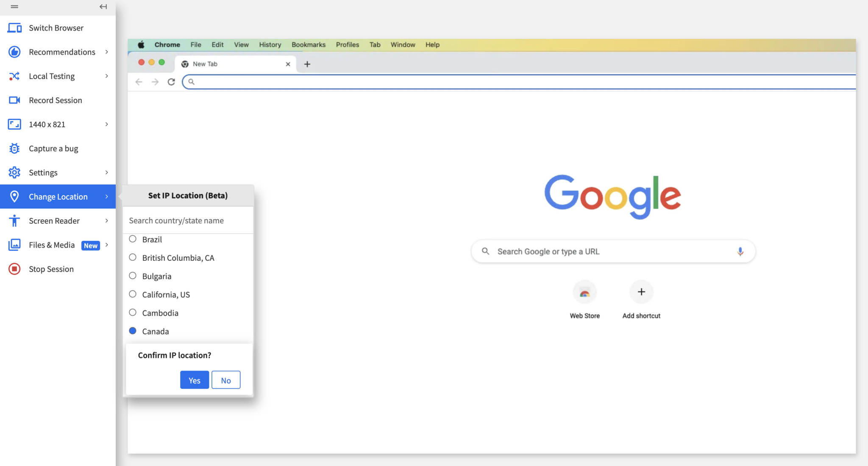
Task: Click the Add shortcut button
Action: point(641,292)
